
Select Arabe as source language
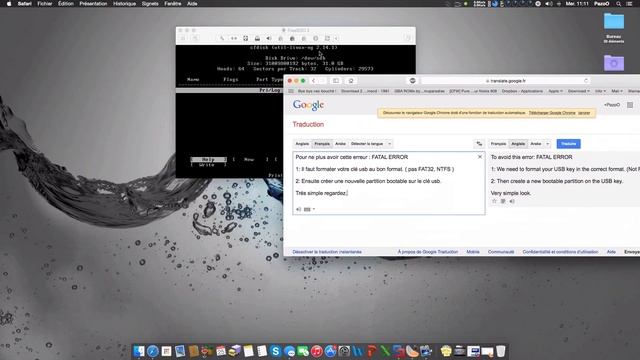(x=340, y=144)
